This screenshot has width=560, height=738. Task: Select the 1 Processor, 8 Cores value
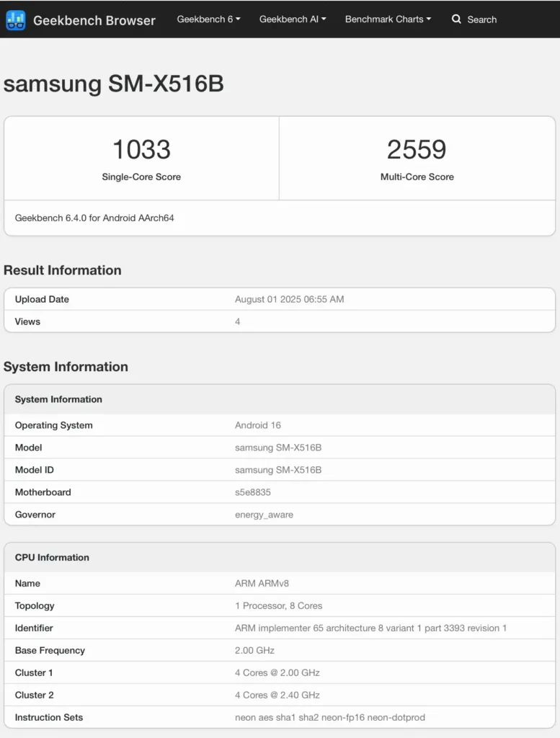(279, 605)
